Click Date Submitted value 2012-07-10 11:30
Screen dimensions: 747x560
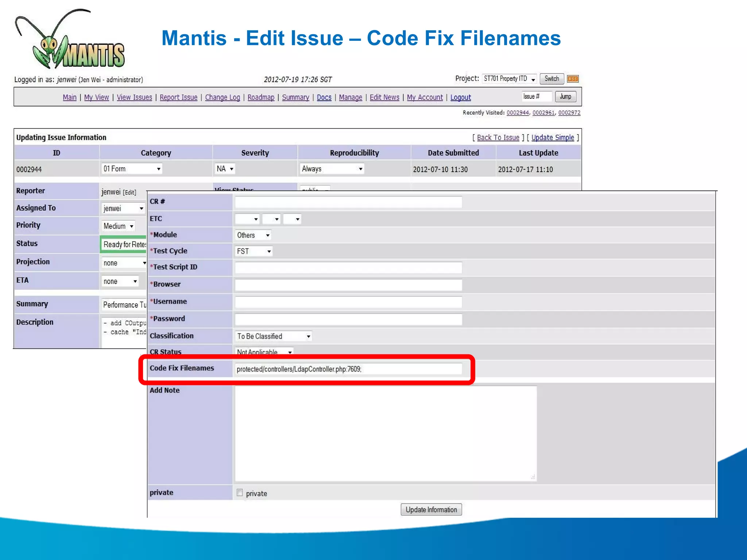pyautogui.click(x=440, y=170)
